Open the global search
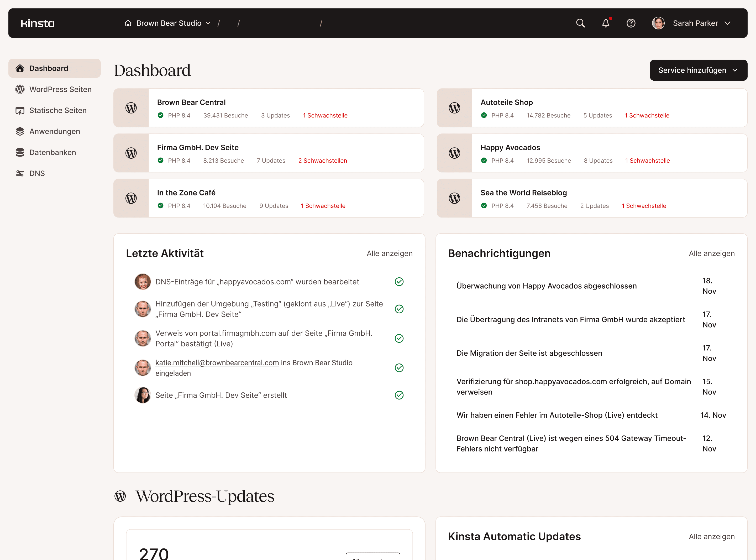 (580, 23)
